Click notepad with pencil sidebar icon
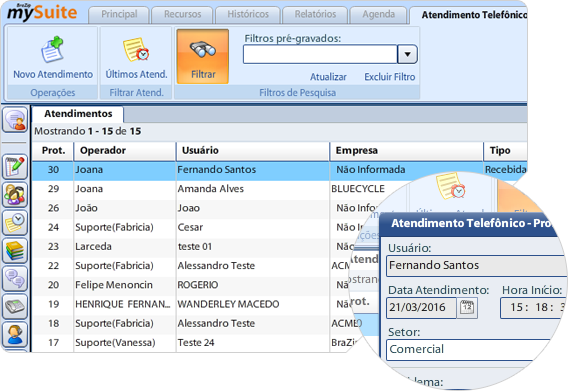 (x=15, y=166)
